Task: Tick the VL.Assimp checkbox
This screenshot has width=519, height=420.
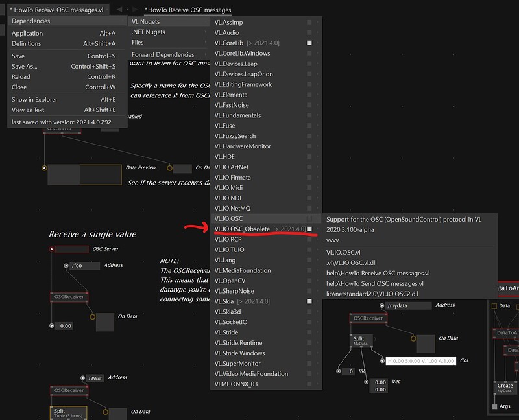Action: pyautogui.click(x=309, y=22)
